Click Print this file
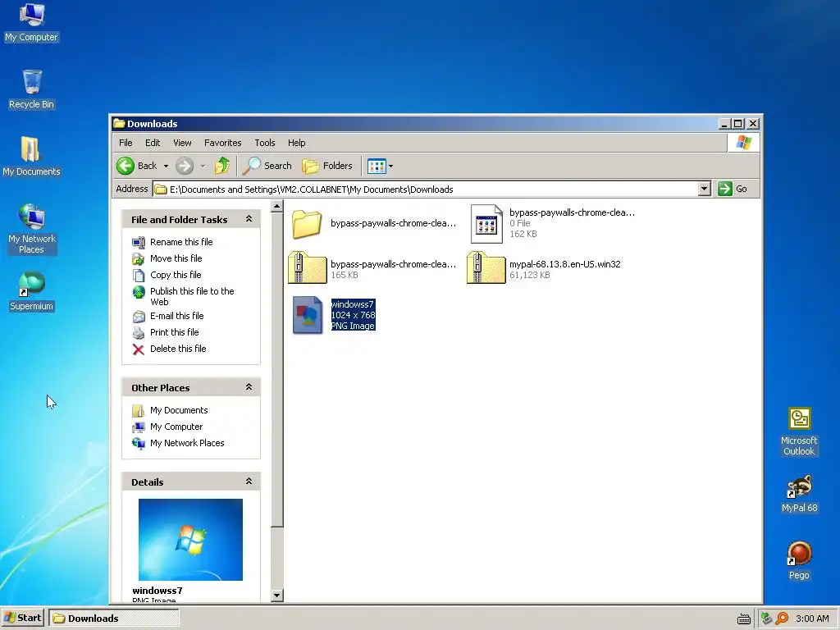Screen dimensions: 840x630 coord(174,332)
